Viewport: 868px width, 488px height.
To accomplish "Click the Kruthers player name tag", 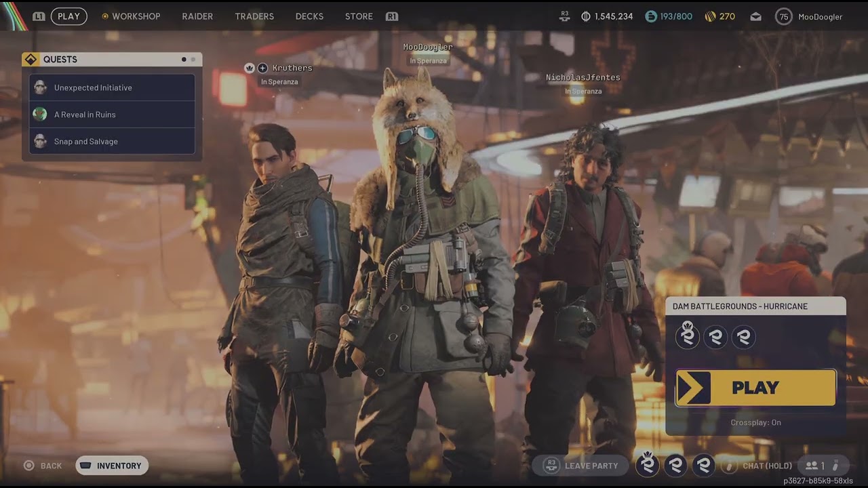I will [x=292, y=68].
